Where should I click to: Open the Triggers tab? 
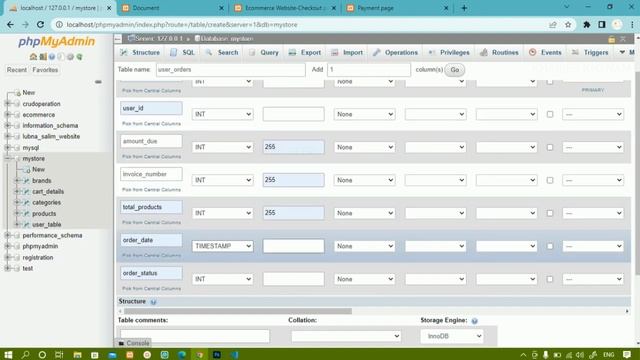(x=590, y=53)
